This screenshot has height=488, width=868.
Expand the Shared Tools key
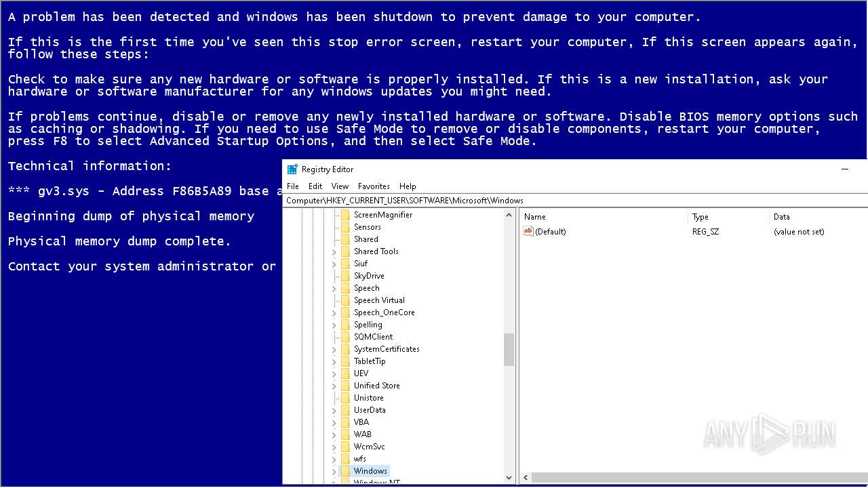click(x=334, y=251)
